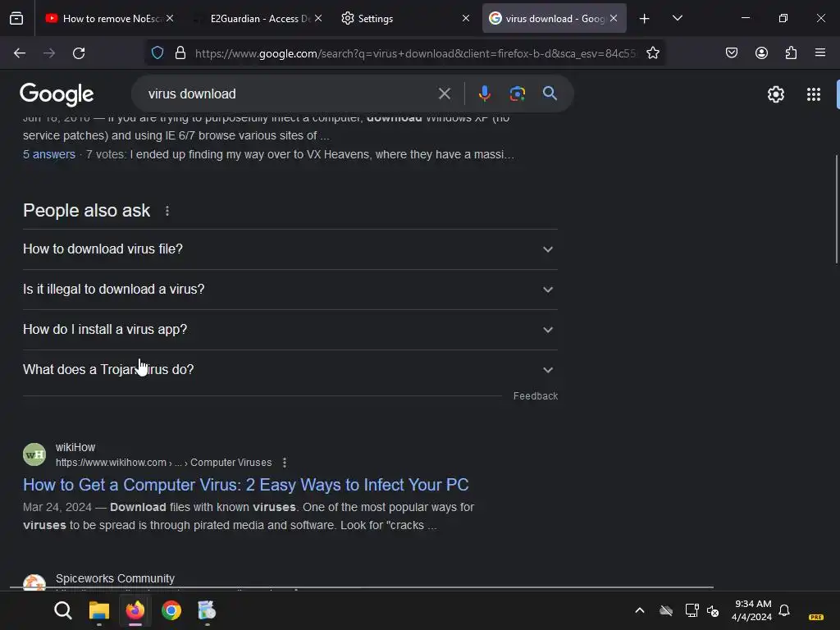Open Firefox from the taskbar
Image resolution: width=840 pixels, height=630 pixels.
point(135,610)
